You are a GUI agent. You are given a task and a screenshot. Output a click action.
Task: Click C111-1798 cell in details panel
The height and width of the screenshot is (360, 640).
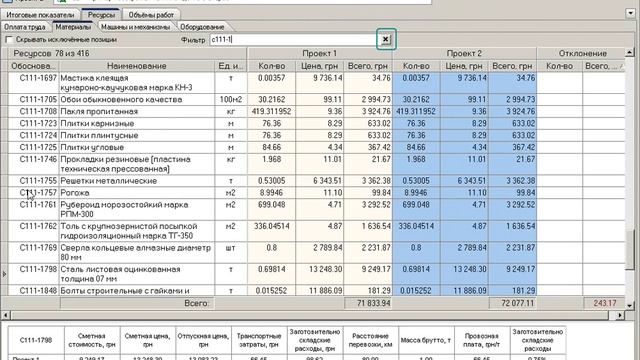36,340
